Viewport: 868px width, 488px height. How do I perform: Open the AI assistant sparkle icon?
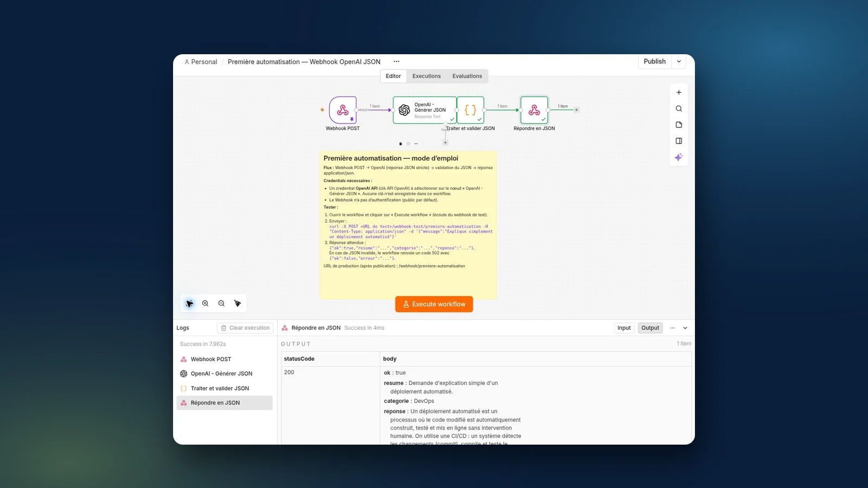coord(679,157)
